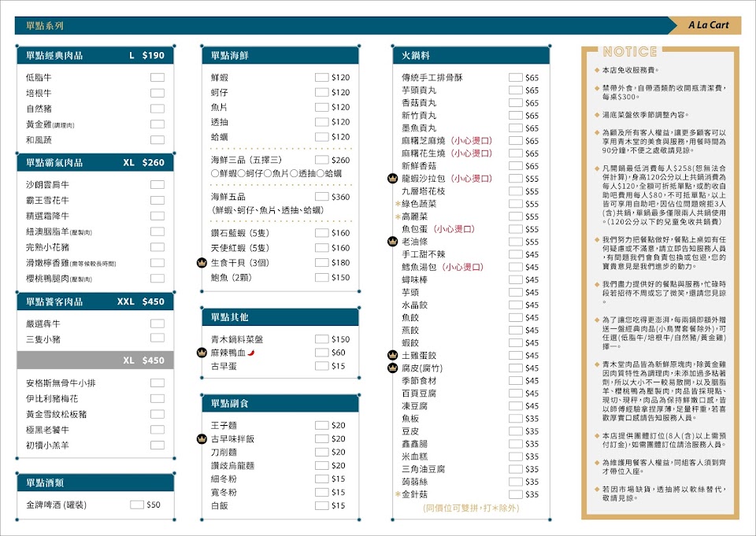Tick the checkbox for 鑽石藍蝦 (5隻)
This screenshot has height=536, width=756.
[321, 233]
